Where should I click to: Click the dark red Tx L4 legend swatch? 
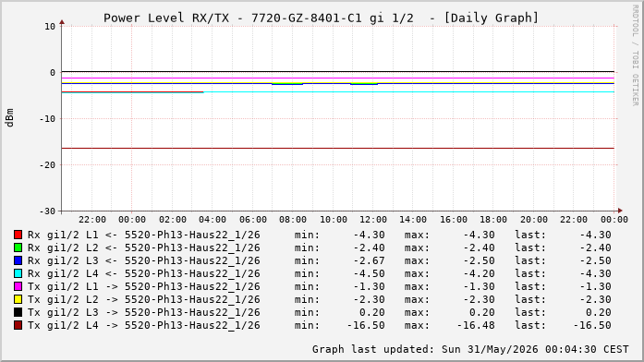(18, 325)
